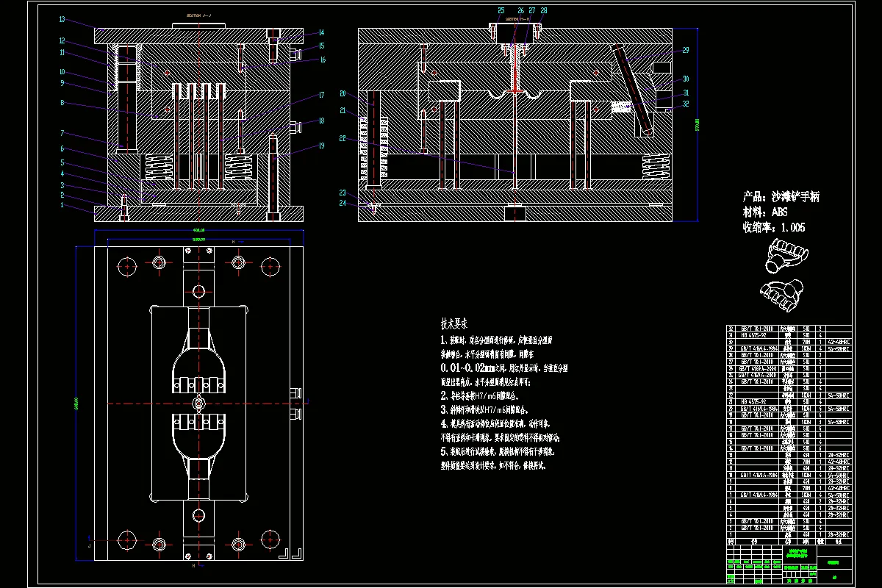Select the 600.00 vertical dimension of plan view

[76, 404]
